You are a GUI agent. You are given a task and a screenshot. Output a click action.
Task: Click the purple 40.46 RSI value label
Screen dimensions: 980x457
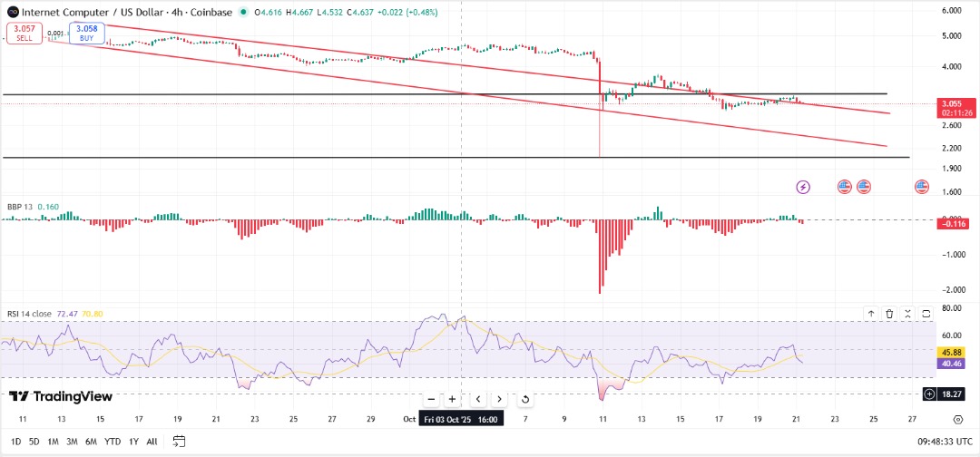tap(952, 362)
